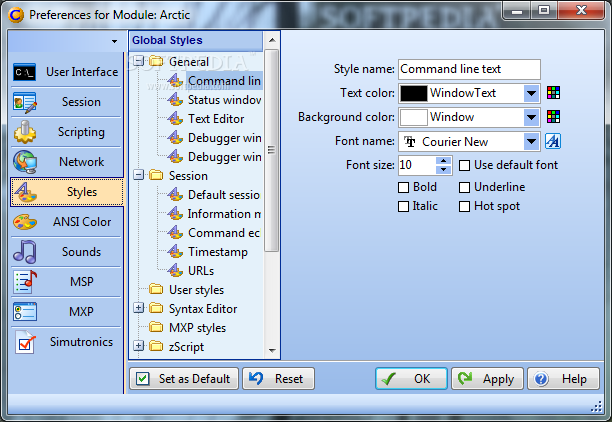This screenshot has height=422, width=612.
Task: Click the Simutronics checkmark icon
Action: [25, 342]
